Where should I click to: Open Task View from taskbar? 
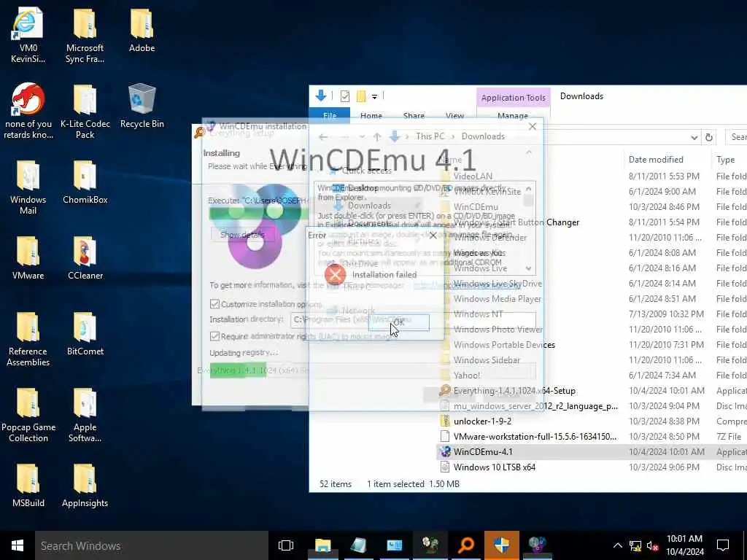286,545
